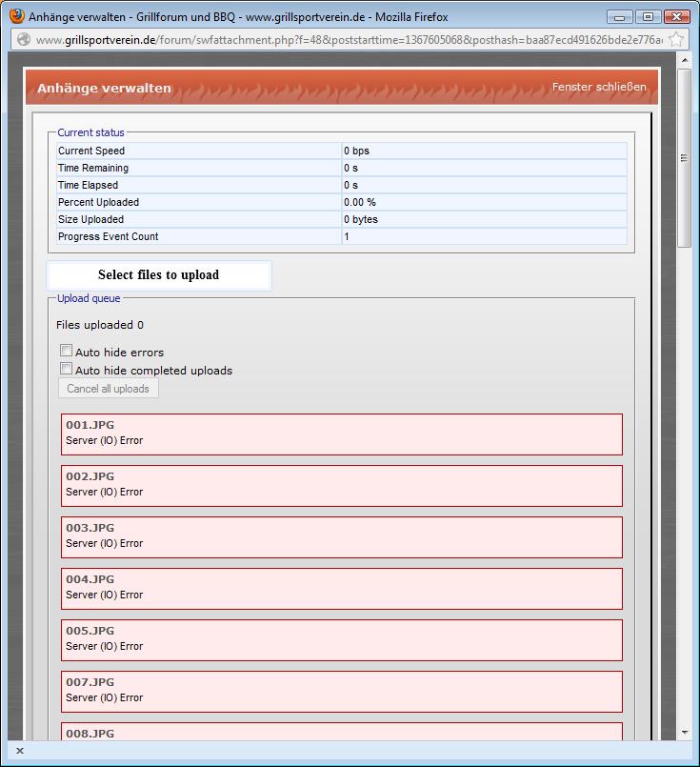Close the Firefox window
Image resolution: width=700 pixels, height=767 pixels.
coord(676,17)
